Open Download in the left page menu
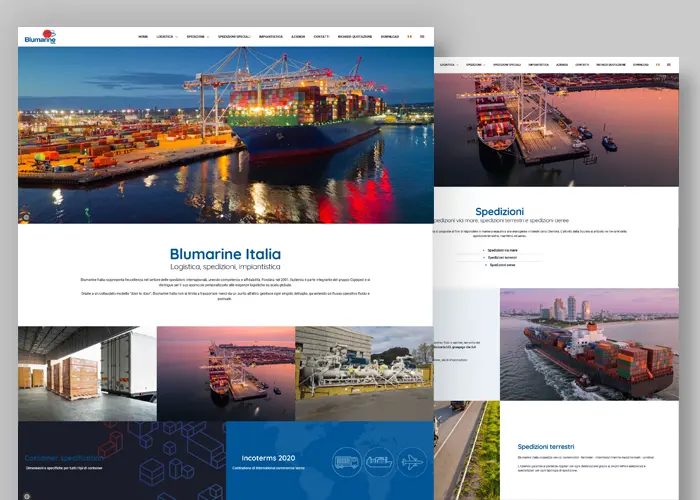 click(x=390, y=37)
